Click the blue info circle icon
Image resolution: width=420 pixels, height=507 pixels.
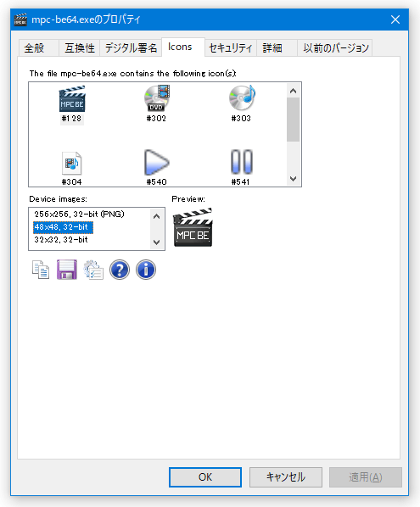click(x=146, y=270)
